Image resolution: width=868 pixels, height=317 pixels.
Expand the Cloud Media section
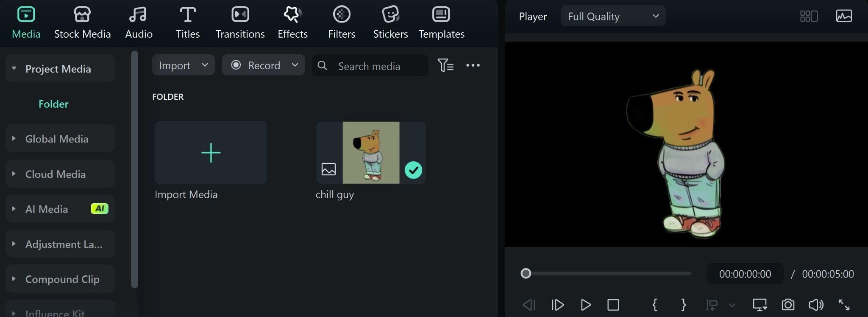(14, 174)
